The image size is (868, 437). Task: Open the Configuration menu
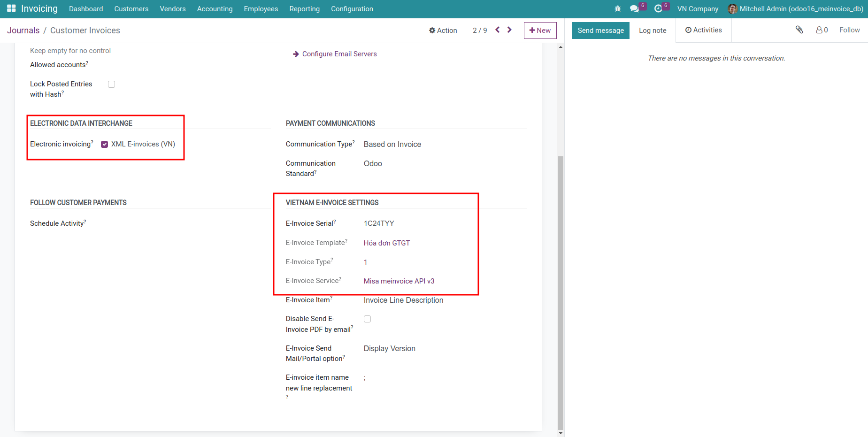[352, 9]
